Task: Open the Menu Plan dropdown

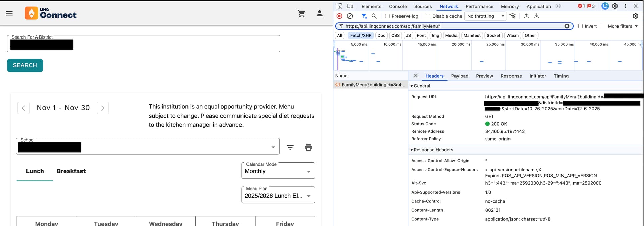Action: (278, 195)
